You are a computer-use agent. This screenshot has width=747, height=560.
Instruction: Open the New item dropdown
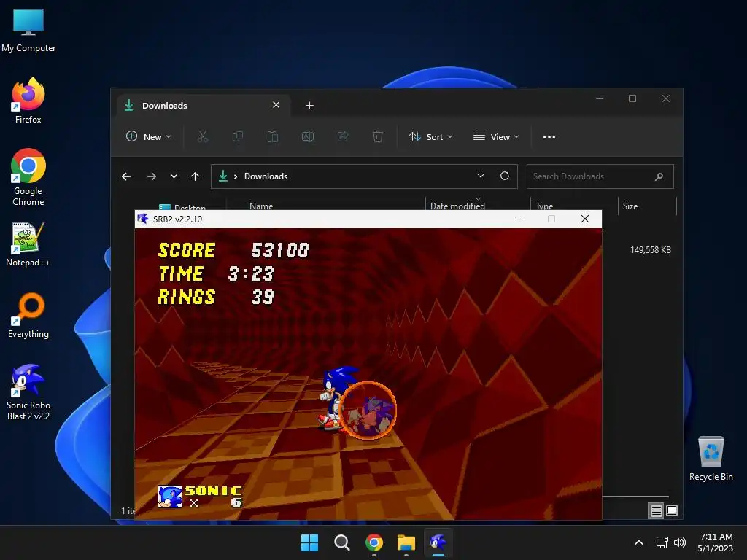[x=149, y=136]
